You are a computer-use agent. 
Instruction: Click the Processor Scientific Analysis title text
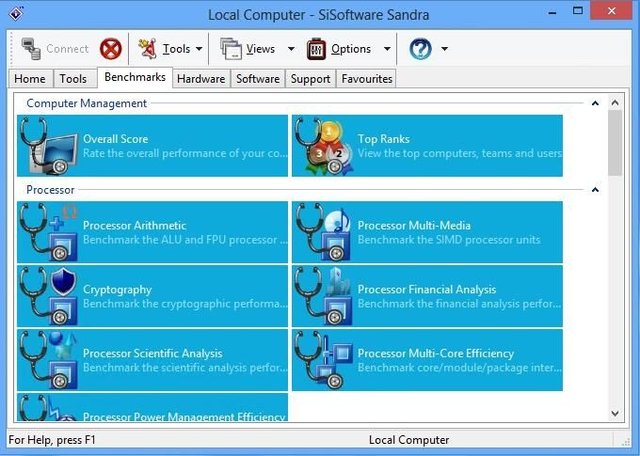153,353
